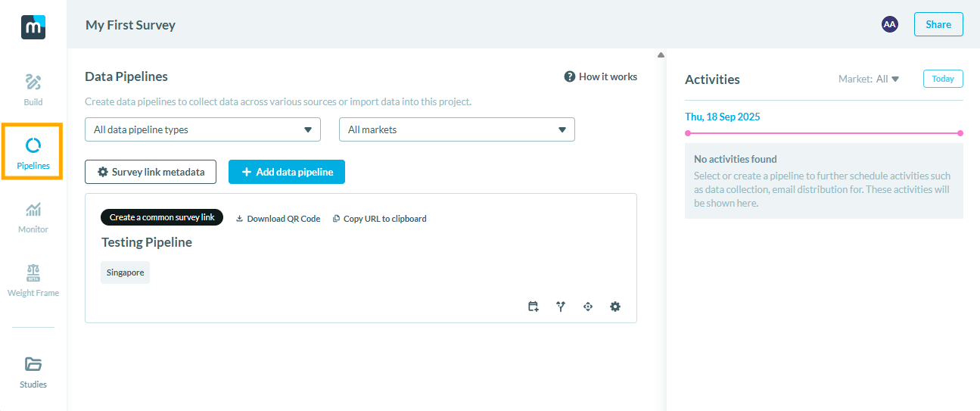The width and height of the screenshot is (980, 411).
Task: Open the Testing Pipeline gear settings
Action: pos(615,307)
